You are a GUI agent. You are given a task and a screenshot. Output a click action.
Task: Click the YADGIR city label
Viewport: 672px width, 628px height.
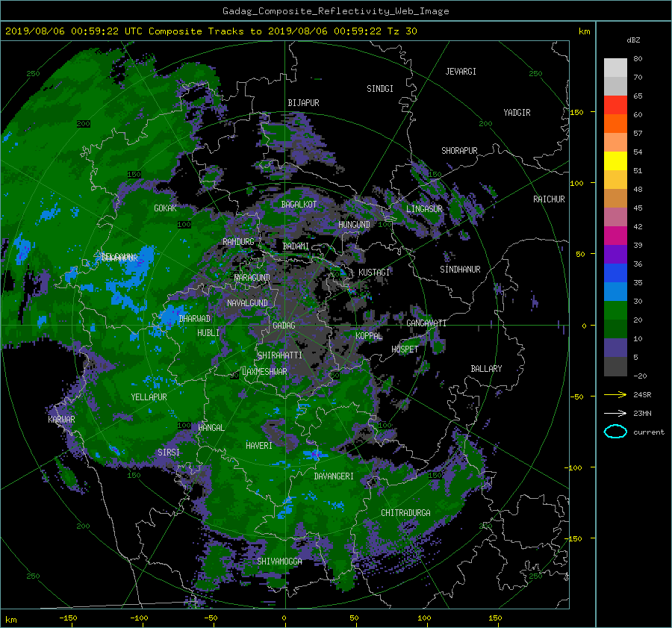517,113
